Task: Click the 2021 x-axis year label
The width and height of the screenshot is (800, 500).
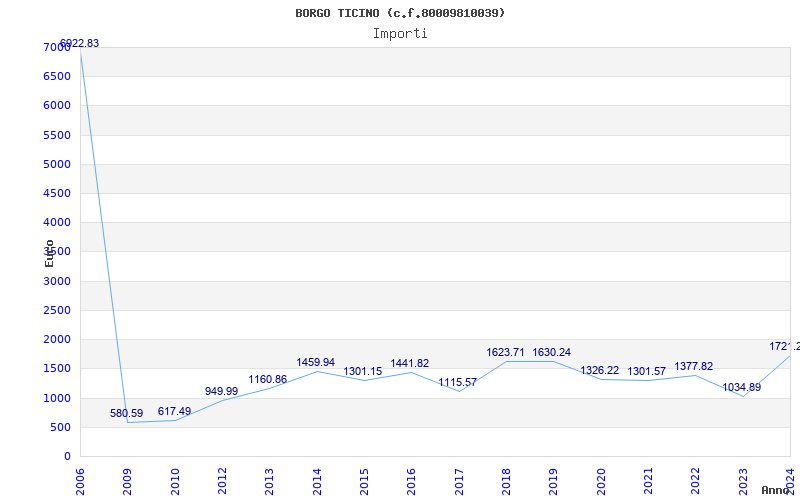Action: (x=648, y=482)
